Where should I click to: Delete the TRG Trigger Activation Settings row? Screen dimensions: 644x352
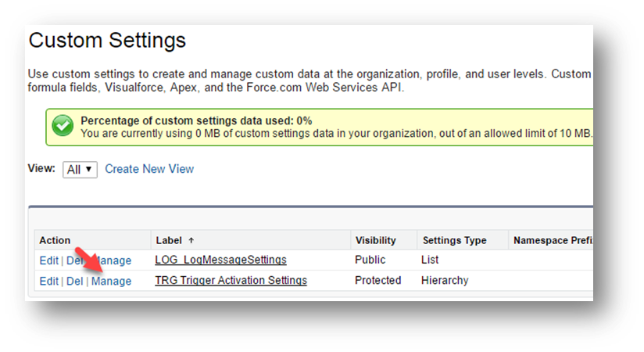[x=74, y=281]
